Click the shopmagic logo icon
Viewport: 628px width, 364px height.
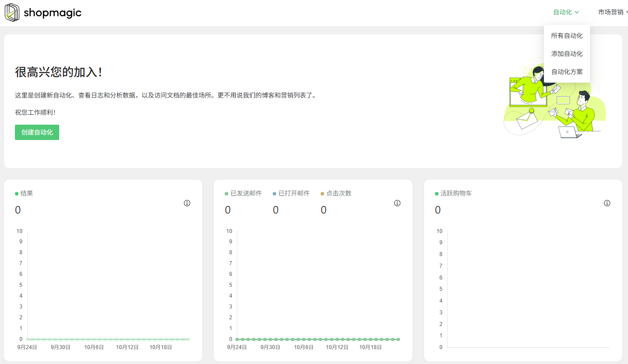coord(11,12)
